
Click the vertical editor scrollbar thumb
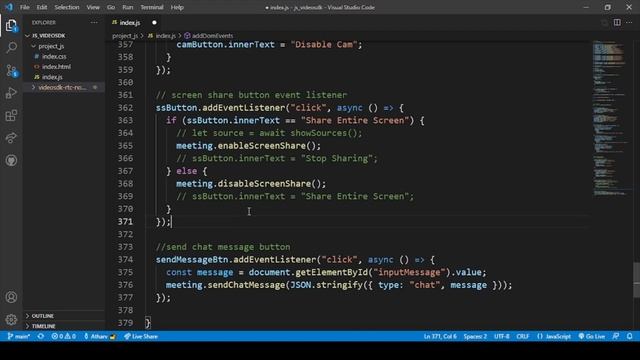point(636,279)
